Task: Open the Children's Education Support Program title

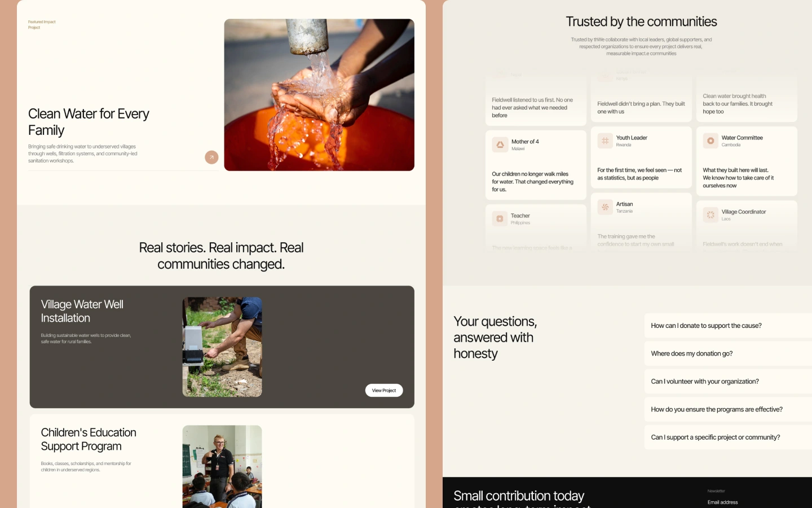Action: click(89, 439)
